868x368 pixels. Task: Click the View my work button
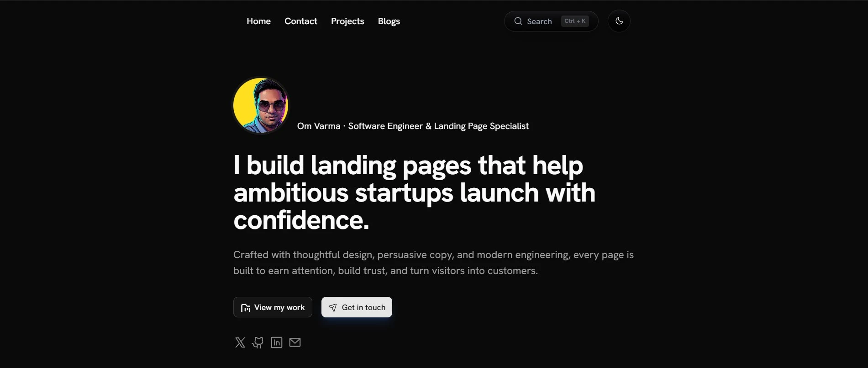pos(273,307)
